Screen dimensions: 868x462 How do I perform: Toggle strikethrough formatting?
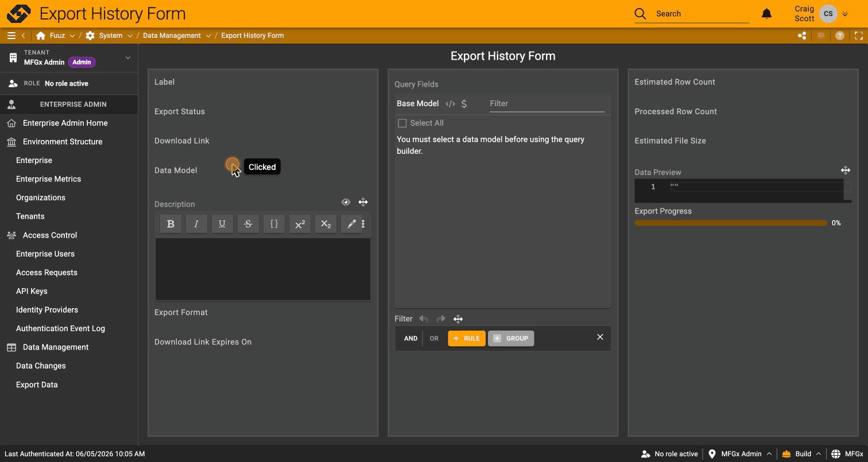pyautogui.click(x=248, y=224)
